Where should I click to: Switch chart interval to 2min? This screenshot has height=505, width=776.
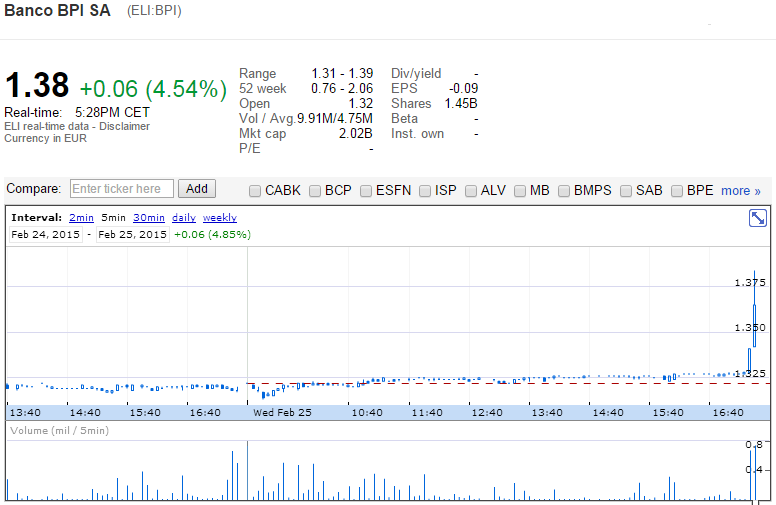pyautogui.click(x=81, y=217)
